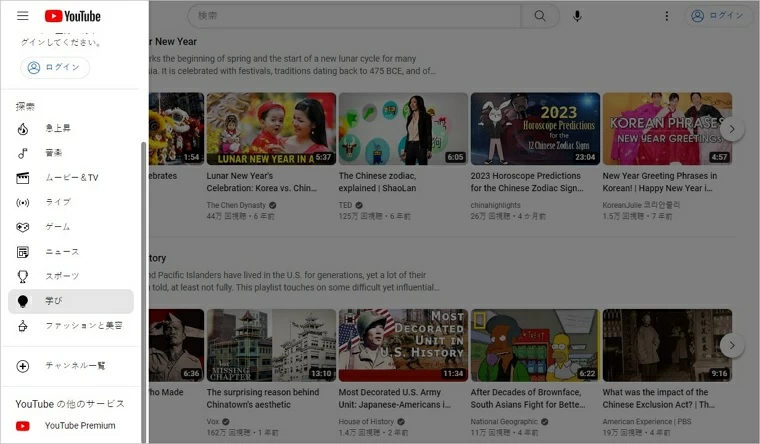760x444 pixels.
Task: Open the chinahighlights channel link
Action: tap(495, 206)
